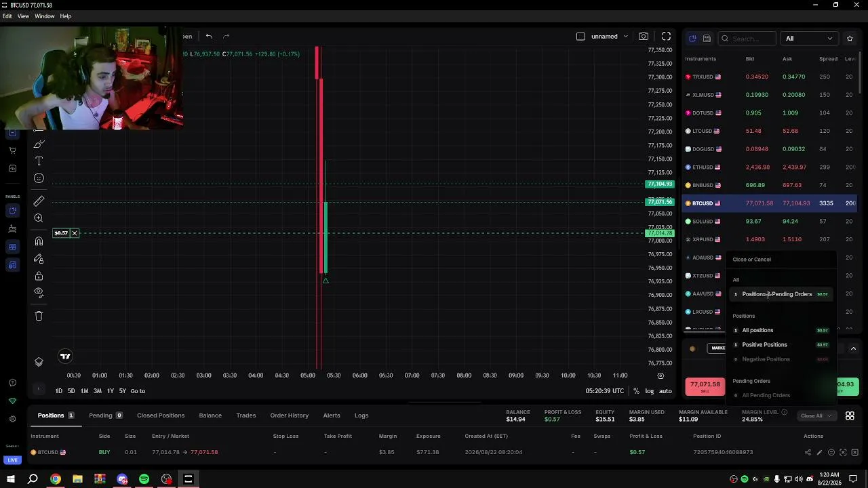
Task: Select the brush drawing tool
Action: pyautogui.click(x=39, y=144)
